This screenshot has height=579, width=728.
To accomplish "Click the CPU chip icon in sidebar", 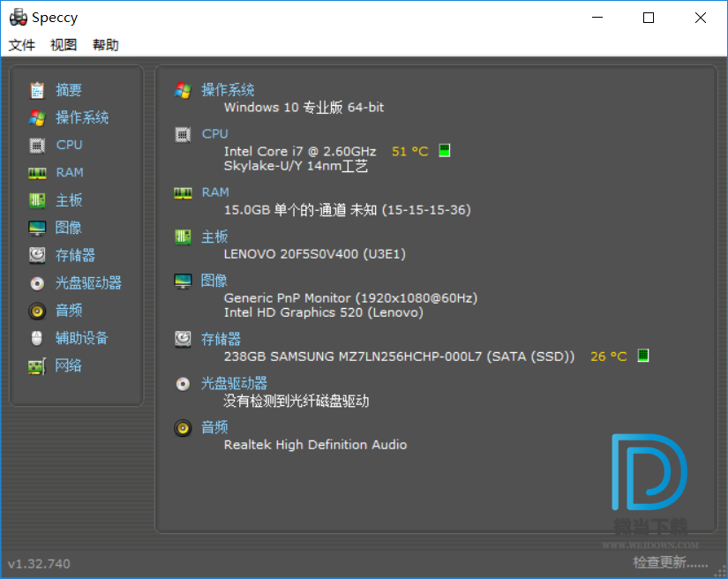I will [37, 146].
